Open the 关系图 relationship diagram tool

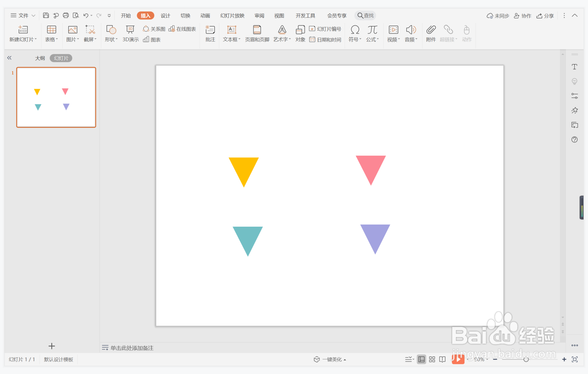pos(154,29)
